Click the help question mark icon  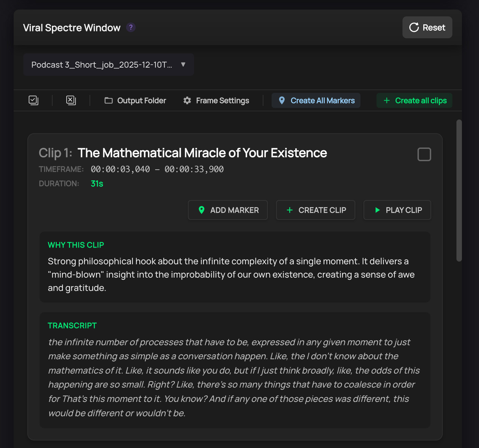click(131, 27)
